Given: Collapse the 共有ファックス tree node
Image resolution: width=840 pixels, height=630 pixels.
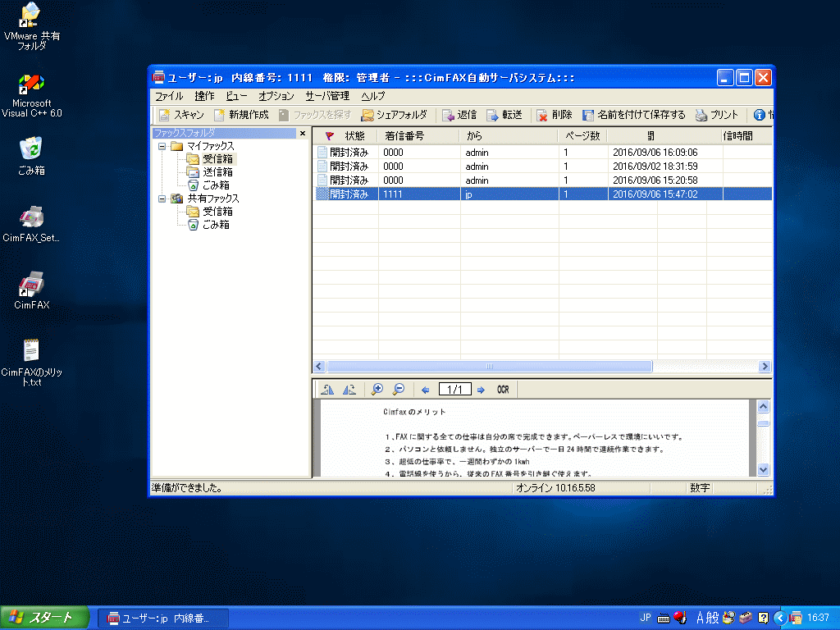Looking at the screenshot, I should tap(162, 199).
